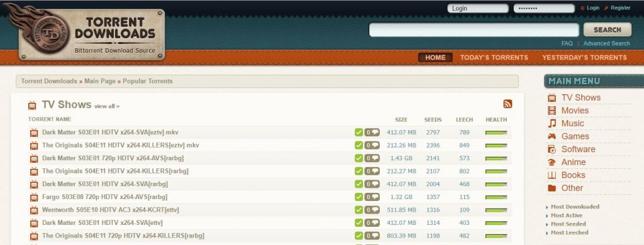Click the Books icon in Main Menu

point(552,175)
